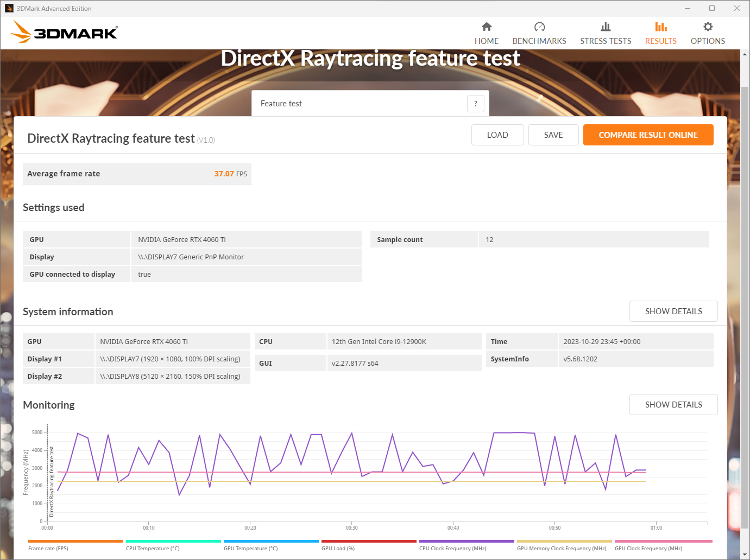Click the Feature test help question mark

[476, 104]
